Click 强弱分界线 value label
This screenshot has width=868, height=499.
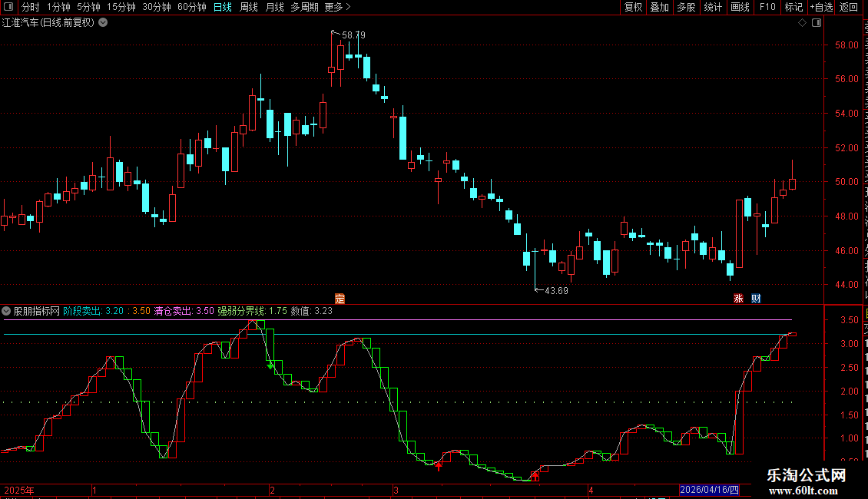coord(252,311)
